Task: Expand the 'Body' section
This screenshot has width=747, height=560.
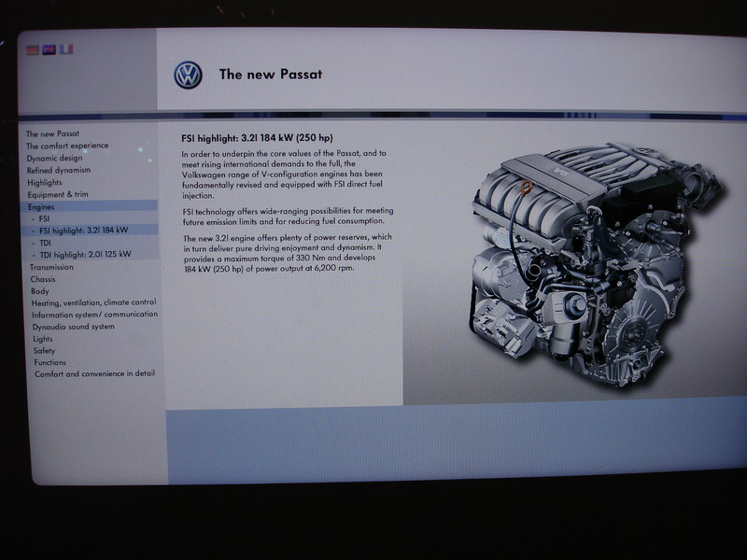Action: coord(40,291)
